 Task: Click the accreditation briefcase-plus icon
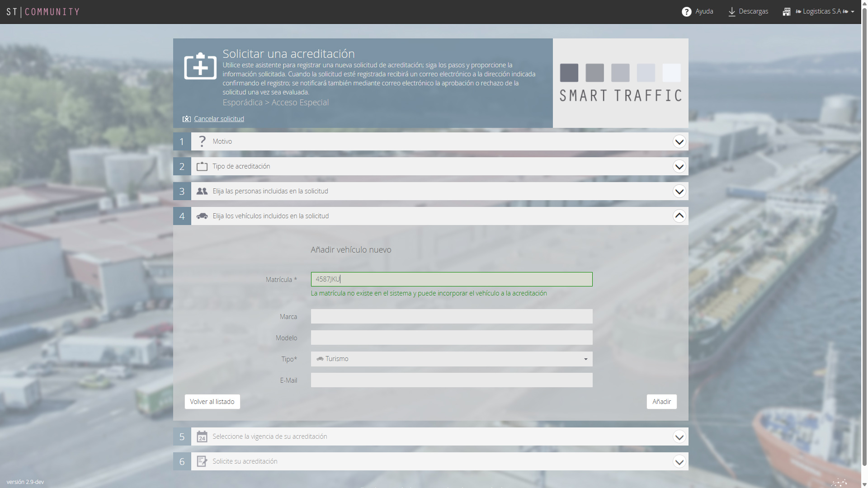200,66
